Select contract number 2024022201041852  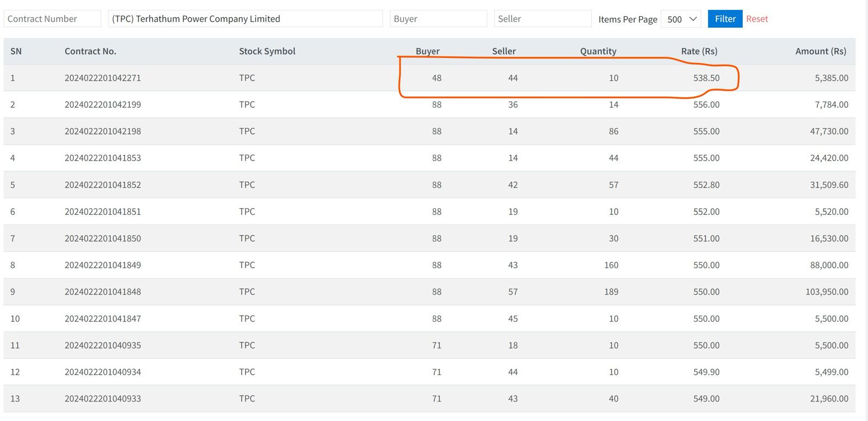pos(103,184)
